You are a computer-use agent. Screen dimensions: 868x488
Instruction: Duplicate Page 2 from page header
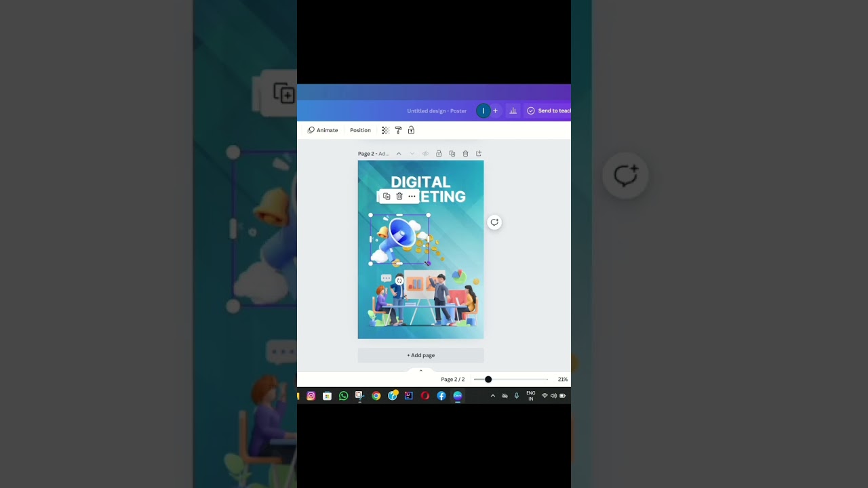pos(452,154)
